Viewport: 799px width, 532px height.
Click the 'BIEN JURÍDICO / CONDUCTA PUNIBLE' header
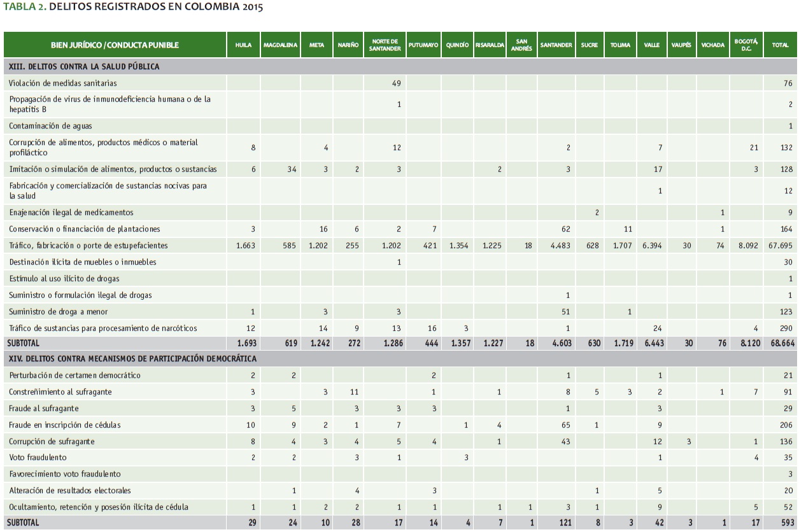115,45
